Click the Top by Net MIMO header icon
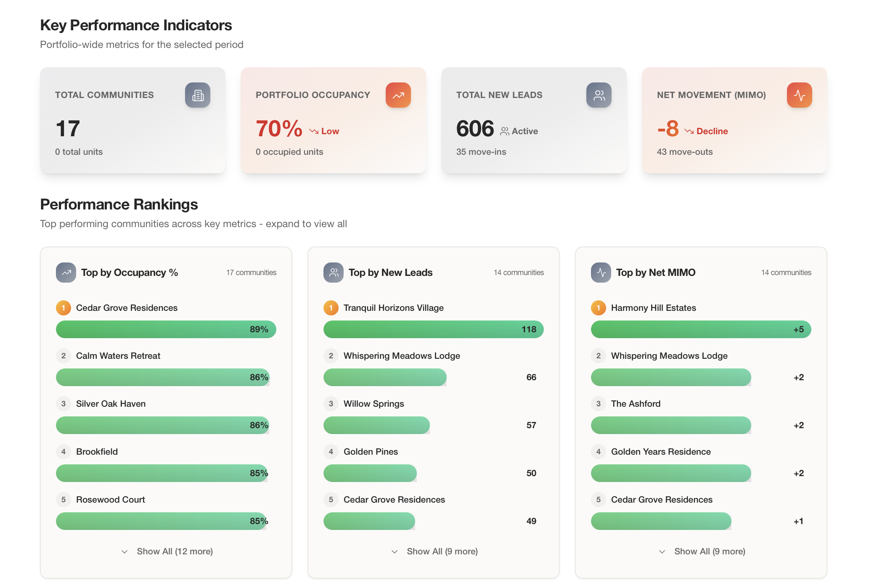869x588 pixels. pyautogui.click(x=601, y=273)
